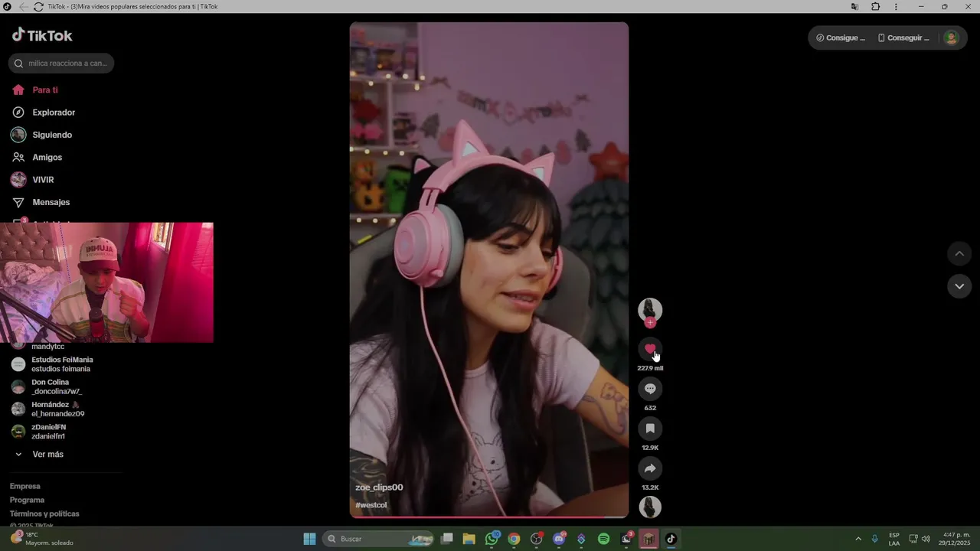The image size is (980, 551).
Task: Open the ESP LAA language switcher
Action: [x=894, y=539]
